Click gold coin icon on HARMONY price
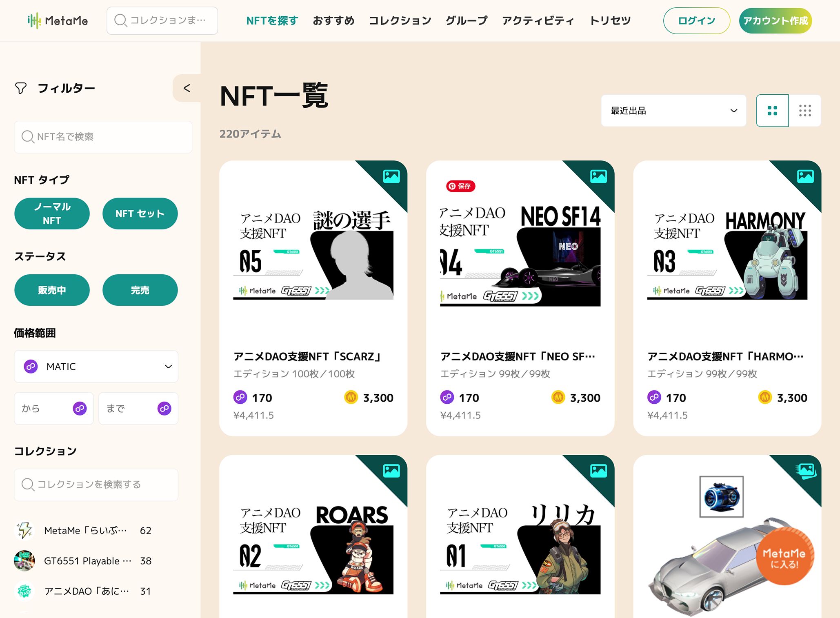The width and height of the screenshot is (840, 618). [765, 397]
